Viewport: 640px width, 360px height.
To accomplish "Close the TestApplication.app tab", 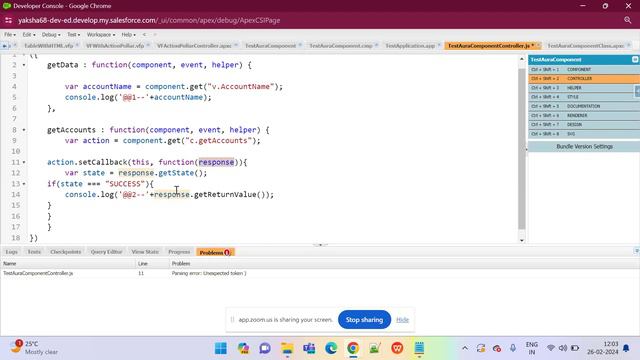I will [439, 45].
